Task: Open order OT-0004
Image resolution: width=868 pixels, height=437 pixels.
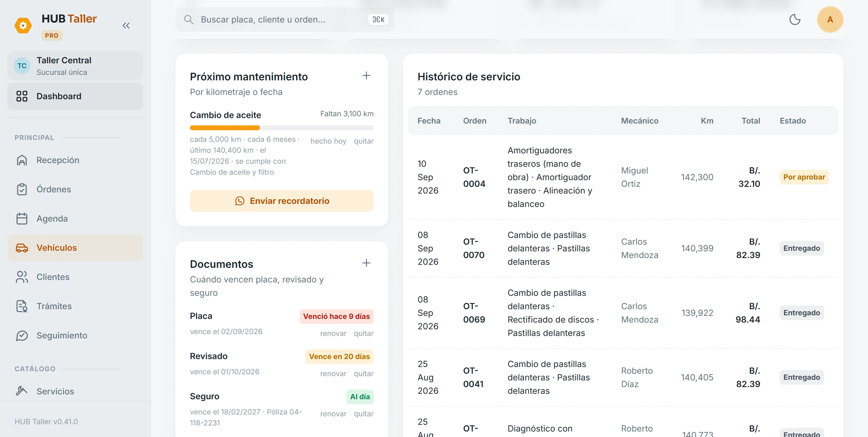Action: (474, 177)
